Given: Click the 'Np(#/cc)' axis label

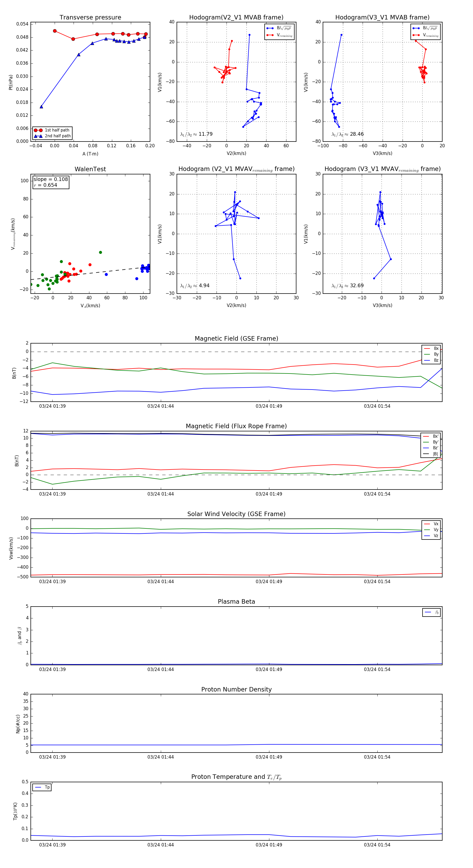Looking at the screenshot, I should (18, 724).
